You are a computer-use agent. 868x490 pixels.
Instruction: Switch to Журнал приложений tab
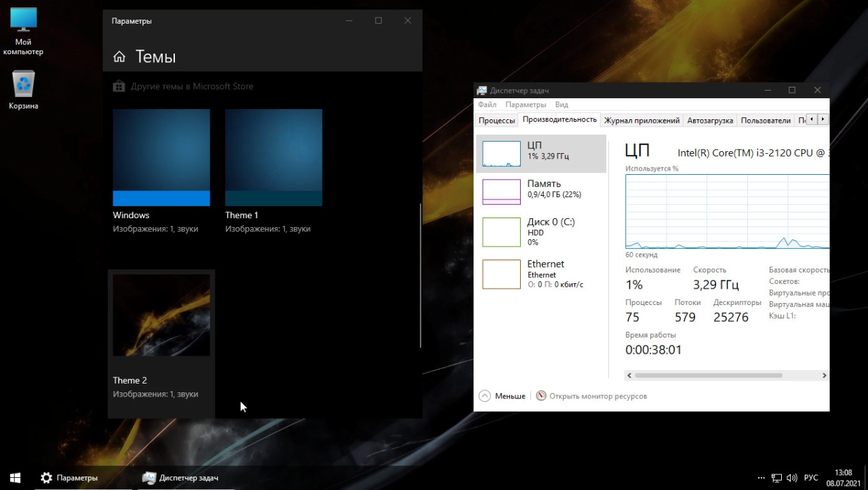click(x=642, y=121)
